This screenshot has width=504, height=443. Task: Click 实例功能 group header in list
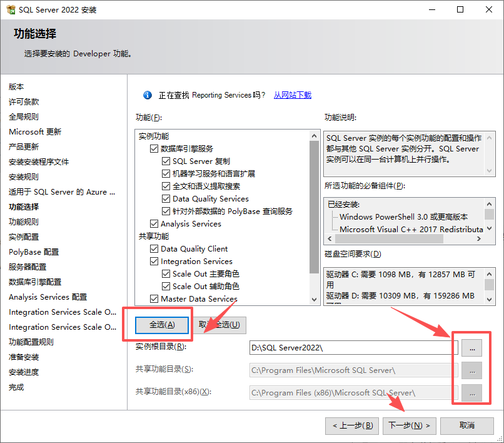[x=154, y=136]
